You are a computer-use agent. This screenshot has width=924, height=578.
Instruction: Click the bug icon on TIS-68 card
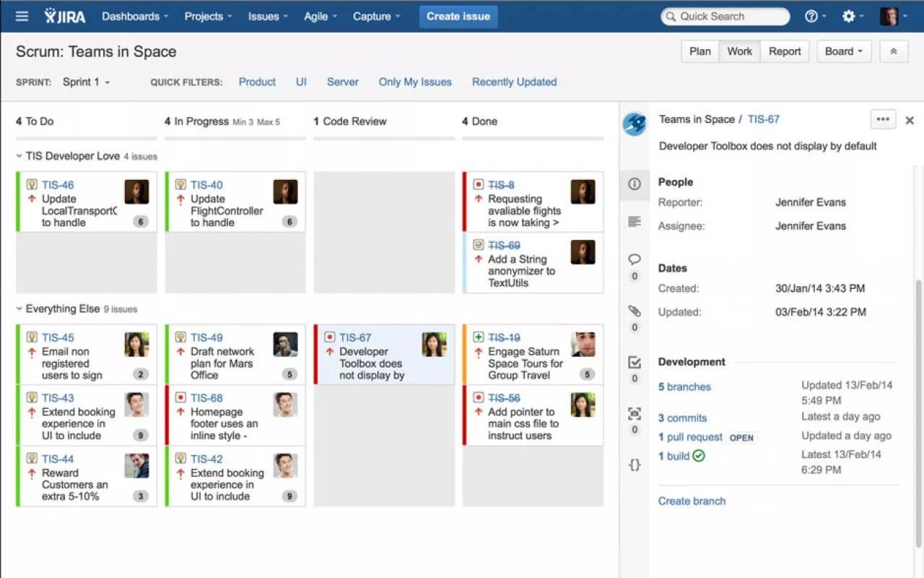click(180, 398)
